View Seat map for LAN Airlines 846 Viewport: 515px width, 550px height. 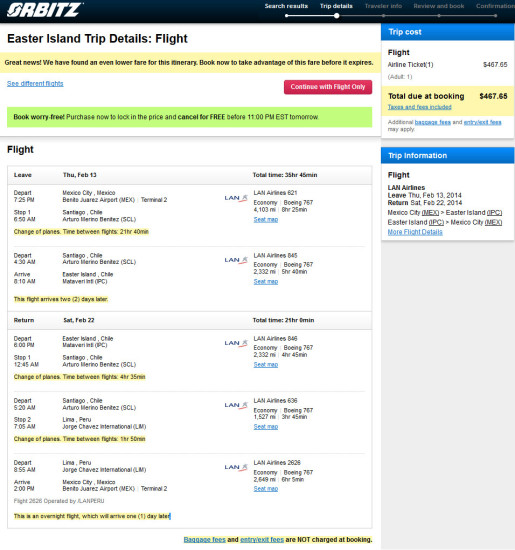(x=266, y=365)
